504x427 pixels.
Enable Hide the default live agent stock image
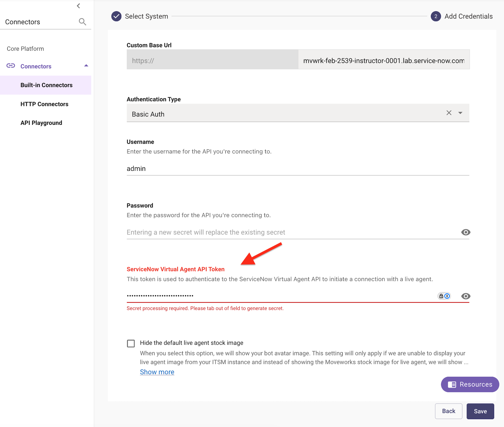(x=131, y=343)
